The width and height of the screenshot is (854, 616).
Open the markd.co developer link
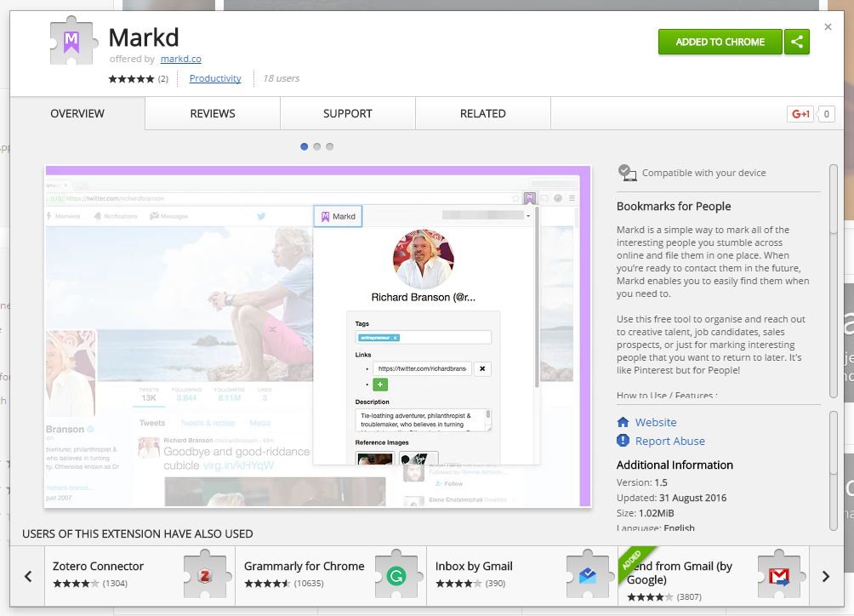point(180,59)
